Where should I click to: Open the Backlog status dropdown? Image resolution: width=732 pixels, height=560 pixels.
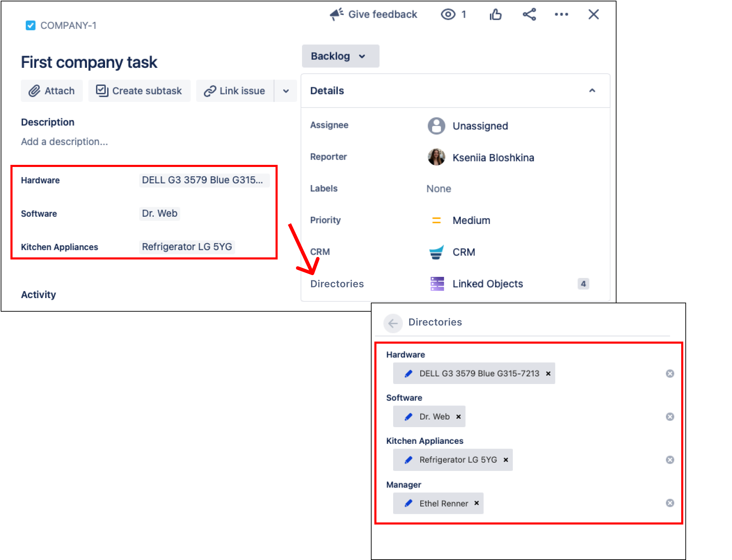(340, 56)
